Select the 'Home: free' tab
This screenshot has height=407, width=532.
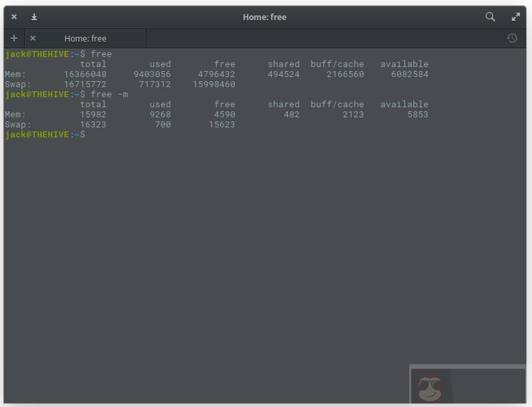[x=85, y=38]
